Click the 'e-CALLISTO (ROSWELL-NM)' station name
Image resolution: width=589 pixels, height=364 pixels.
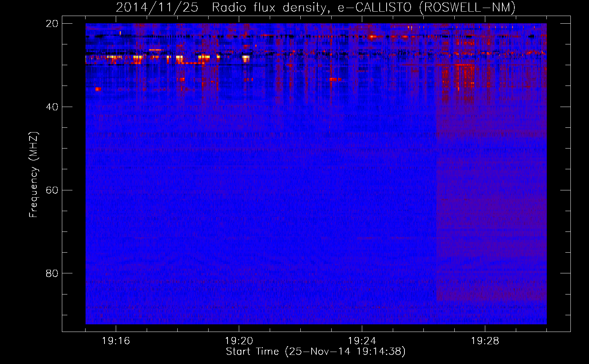click(426, 8)
